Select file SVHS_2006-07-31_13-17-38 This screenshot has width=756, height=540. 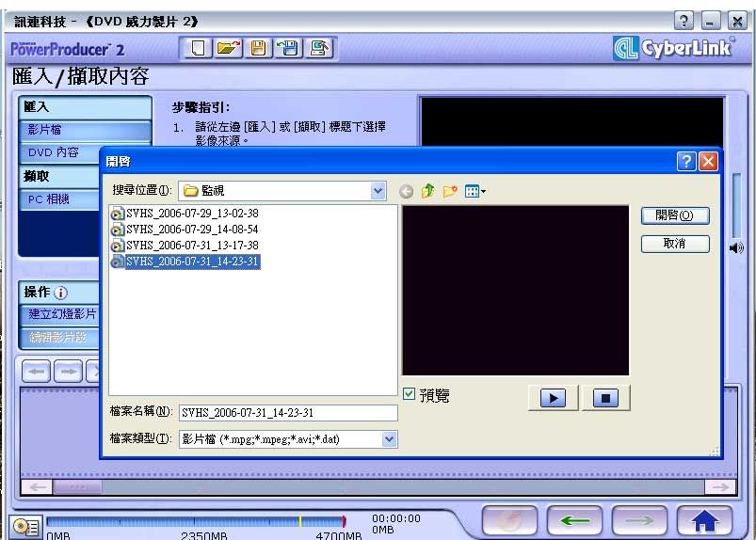pos(185,246)
